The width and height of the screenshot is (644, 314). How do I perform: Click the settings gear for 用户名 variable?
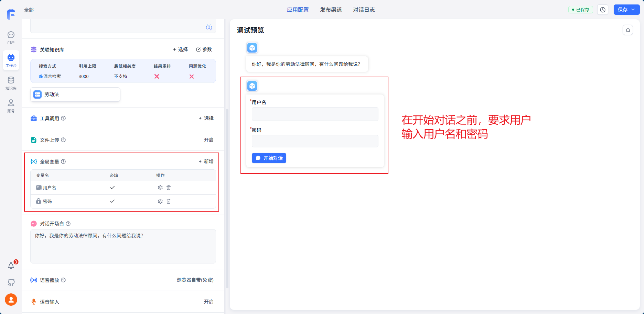160,188
